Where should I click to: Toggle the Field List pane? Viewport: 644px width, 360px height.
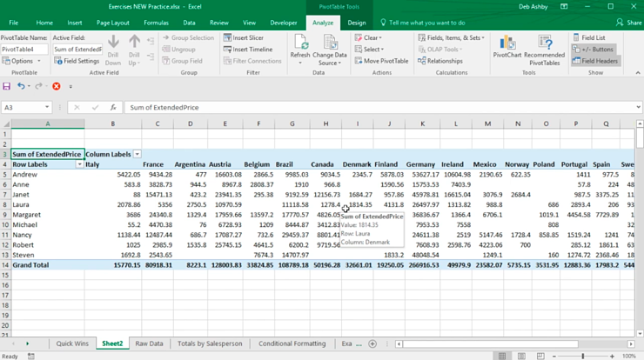[589, 37]
